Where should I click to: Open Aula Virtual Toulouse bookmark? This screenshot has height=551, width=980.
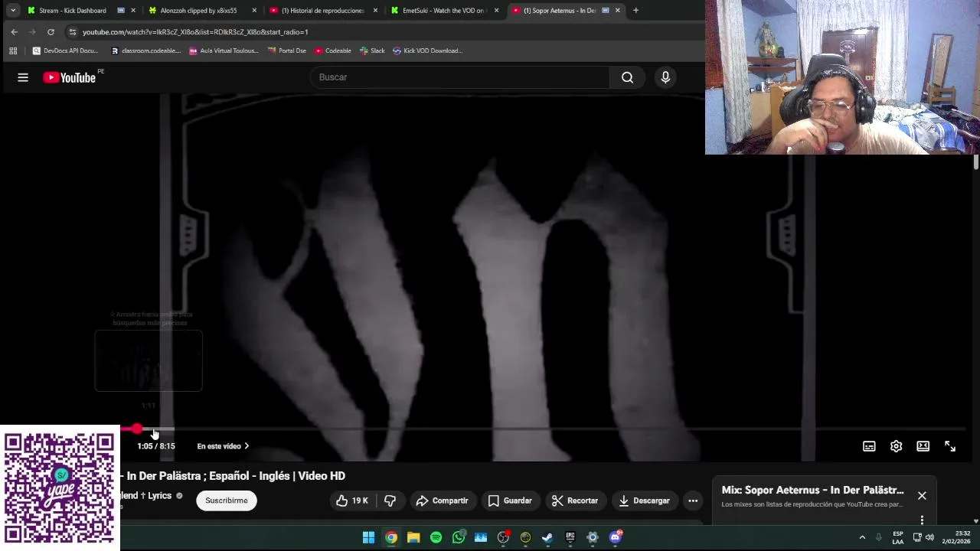pos(224,51)
